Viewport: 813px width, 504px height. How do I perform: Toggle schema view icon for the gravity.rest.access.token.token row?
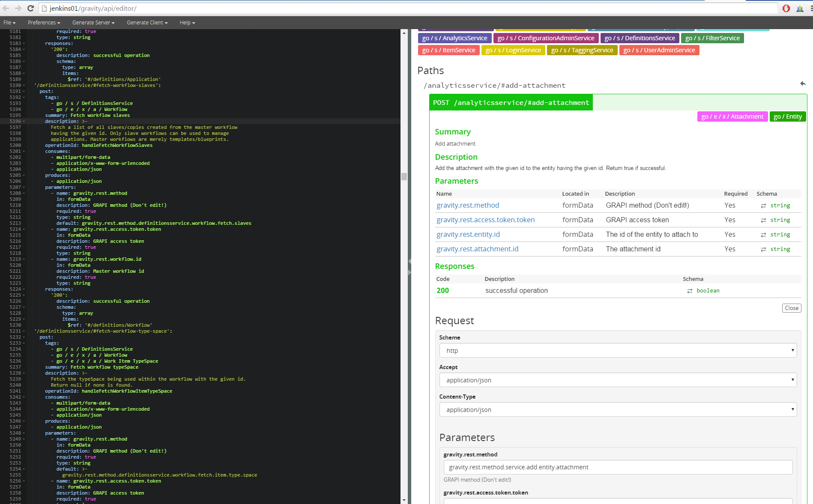click(763, 221)
